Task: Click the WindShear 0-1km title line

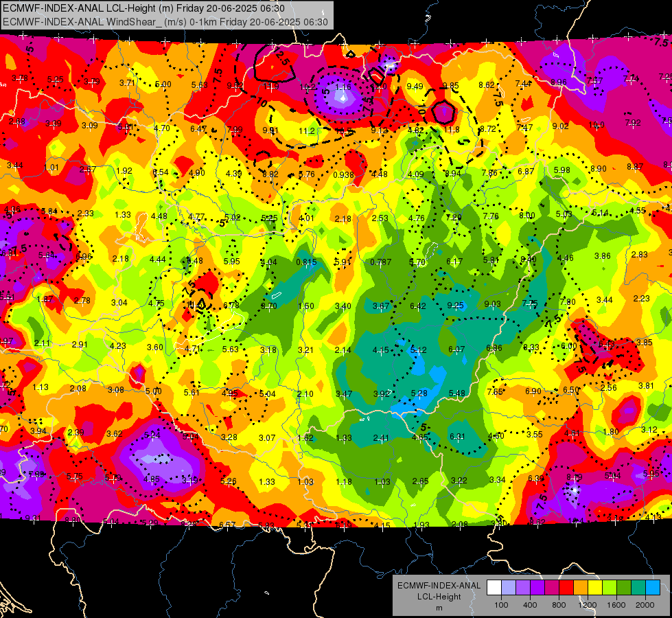Action: (165, 22)
